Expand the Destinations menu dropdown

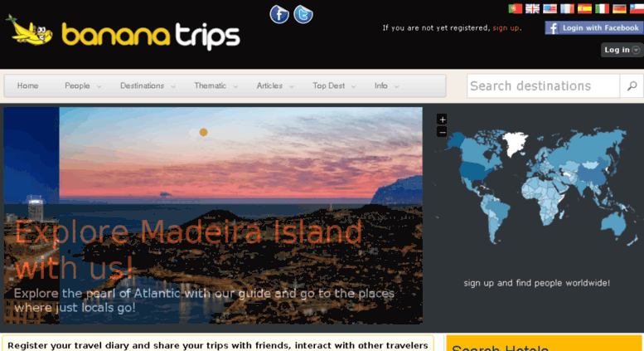pos(148,86)
